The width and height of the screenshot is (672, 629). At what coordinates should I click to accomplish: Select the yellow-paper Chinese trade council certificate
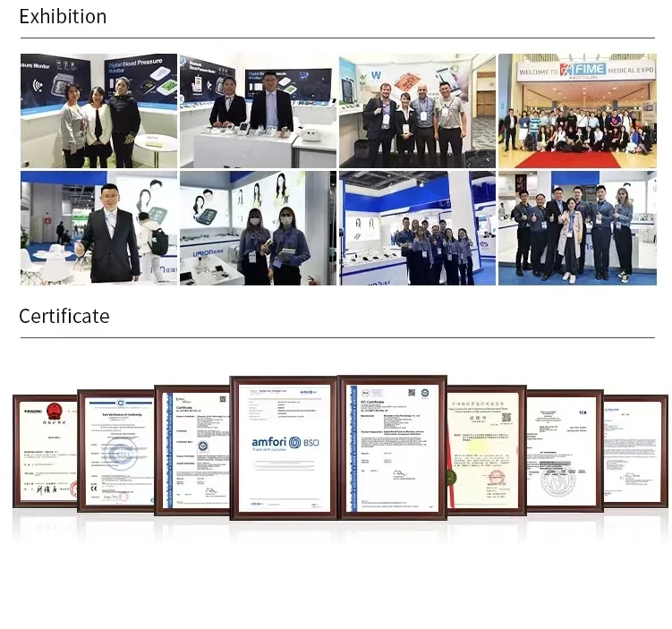tap(487, 450)
